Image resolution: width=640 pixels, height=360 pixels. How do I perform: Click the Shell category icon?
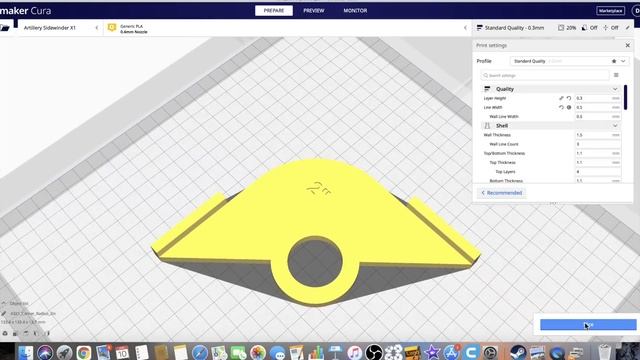(487, 126)
